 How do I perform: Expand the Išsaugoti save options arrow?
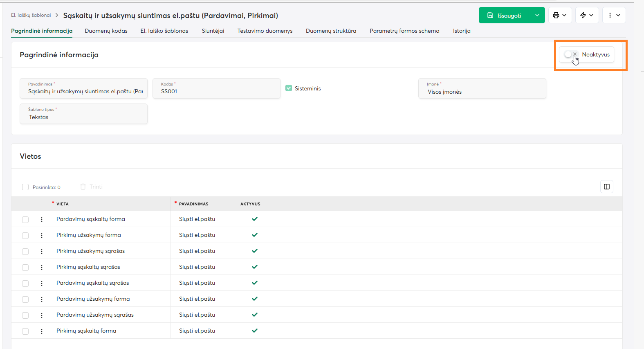point(537,15)
